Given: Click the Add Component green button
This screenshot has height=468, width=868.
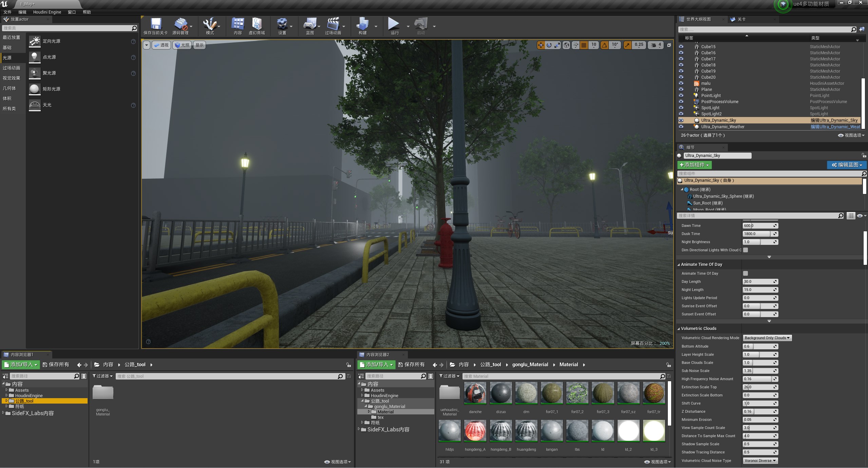Looking at the screenshot, I should (695, 165).
